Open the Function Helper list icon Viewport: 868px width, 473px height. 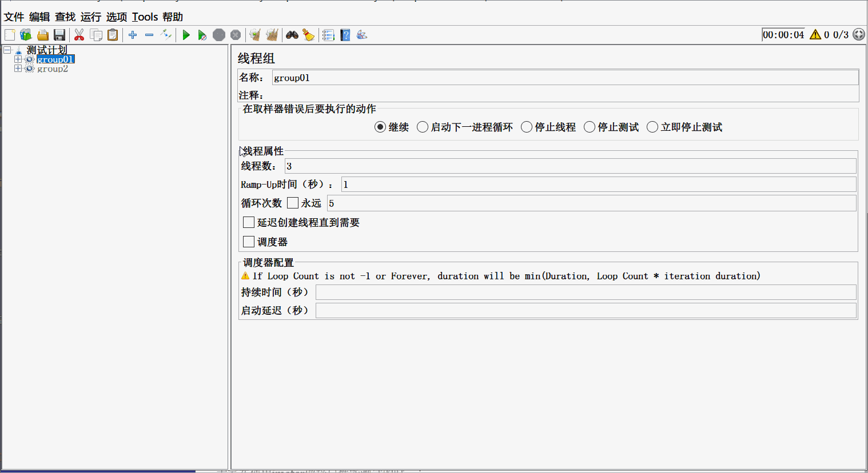click(328, 35)
